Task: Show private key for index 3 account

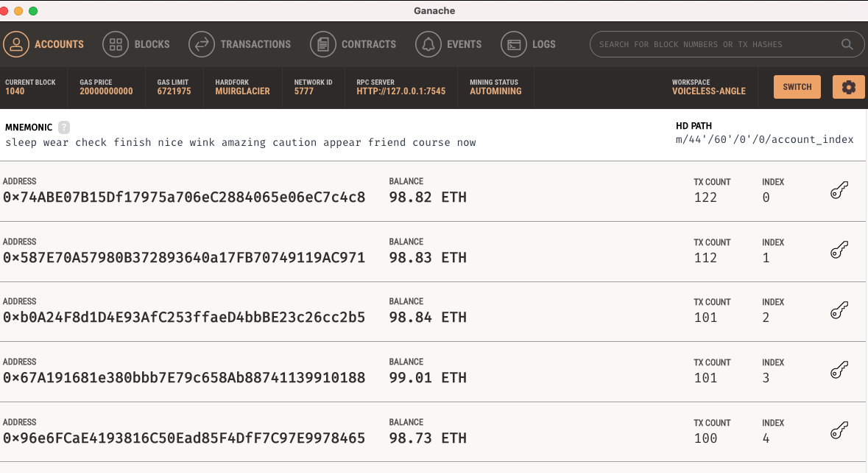Action: 839,371
